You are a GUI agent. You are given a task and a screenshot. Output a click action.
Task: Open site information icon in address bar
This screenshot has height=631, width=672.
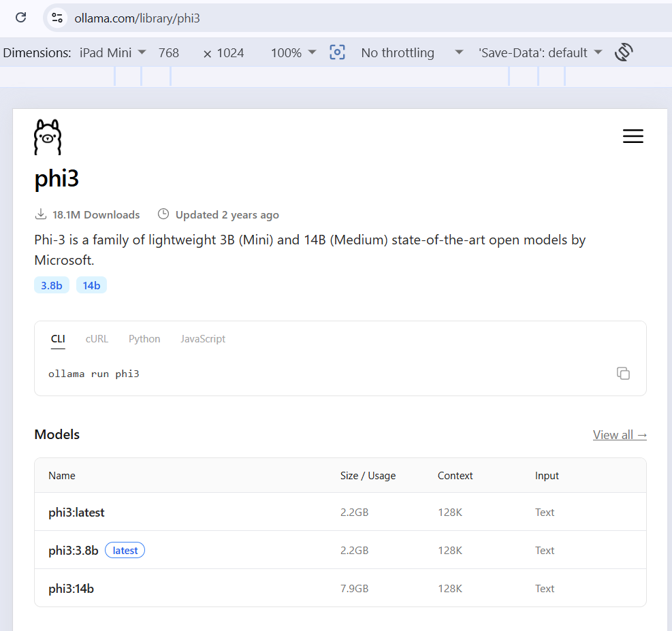coord(57,18)
